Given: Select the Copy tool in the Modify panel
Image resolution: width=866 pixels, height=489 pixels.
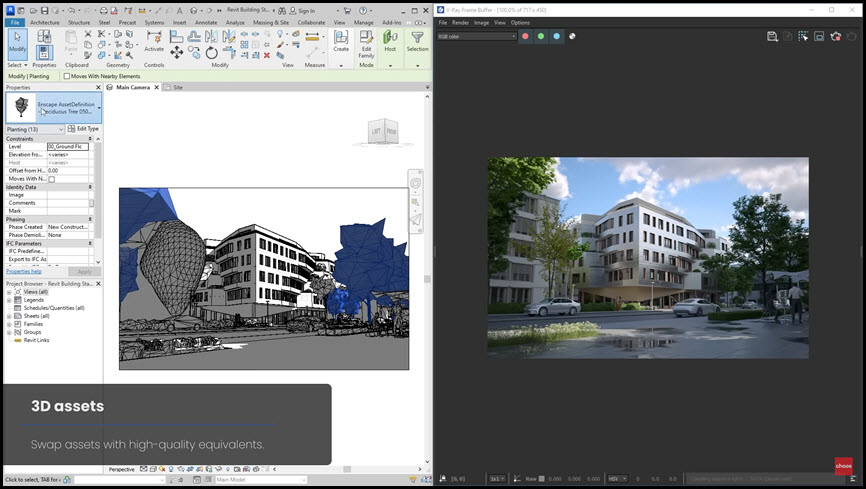Looking at the screenshot, I should coord(194,53).
